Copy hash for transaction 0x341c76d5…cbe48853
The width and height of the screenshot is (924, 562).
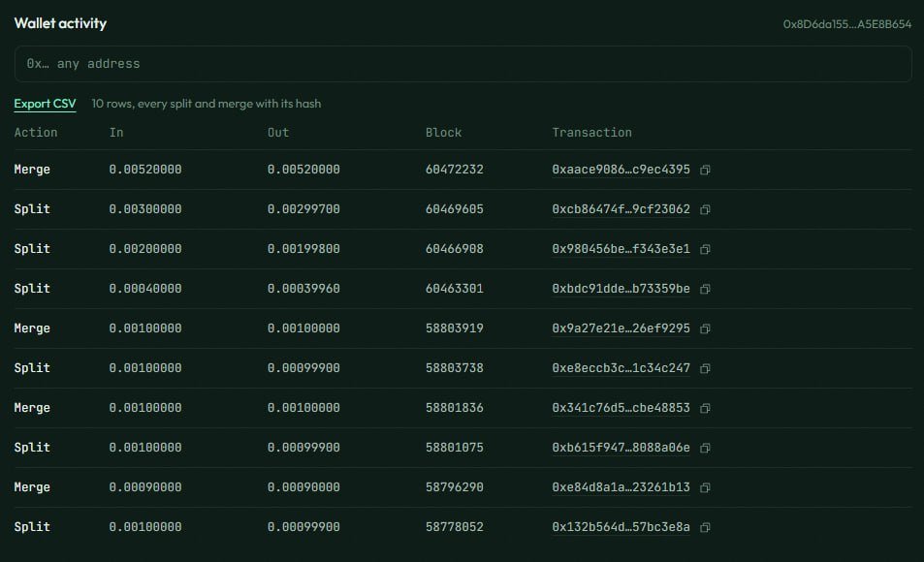(x=705, y=408)
